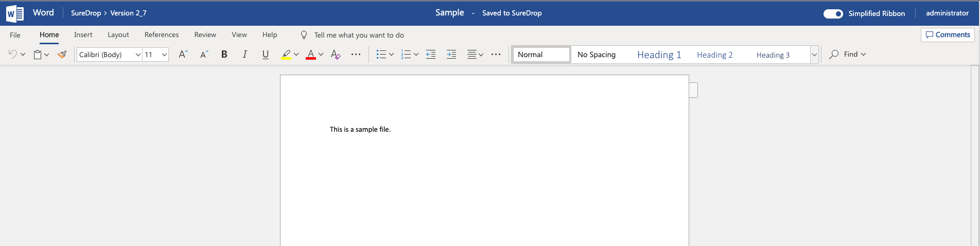Click Increase Indent icon
This screenshot has width=980, height=246.
coord(451,55)
